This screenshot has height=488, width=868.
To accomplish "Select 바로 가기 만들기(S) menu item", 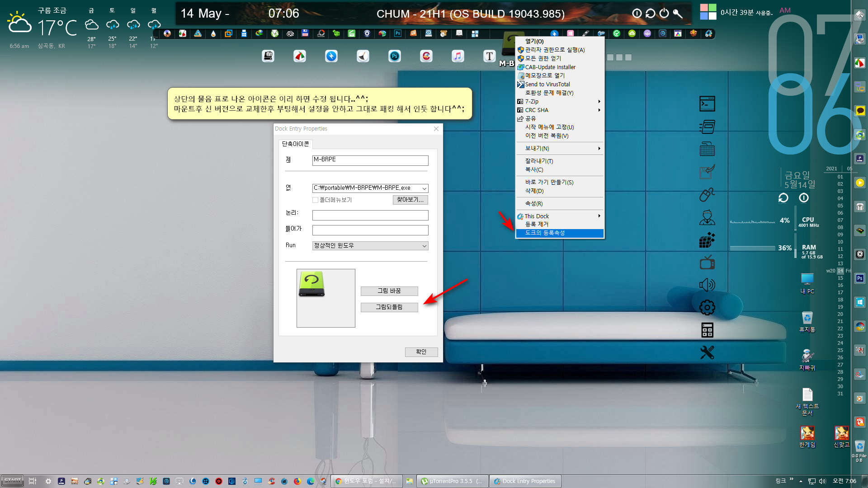I will click(560, 182).
